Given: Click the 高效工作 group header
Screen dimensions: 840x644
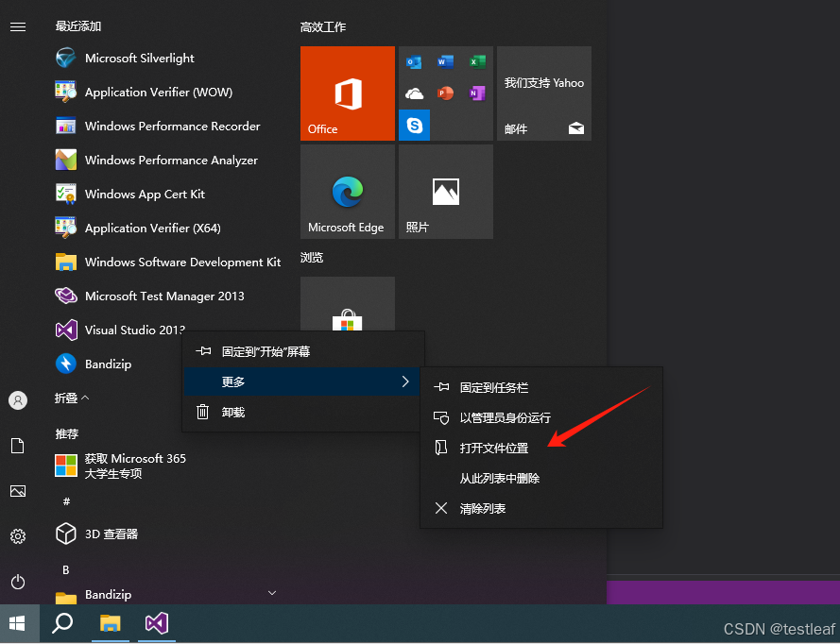Looking at the screenshot, I should click(x=323, y=26).
